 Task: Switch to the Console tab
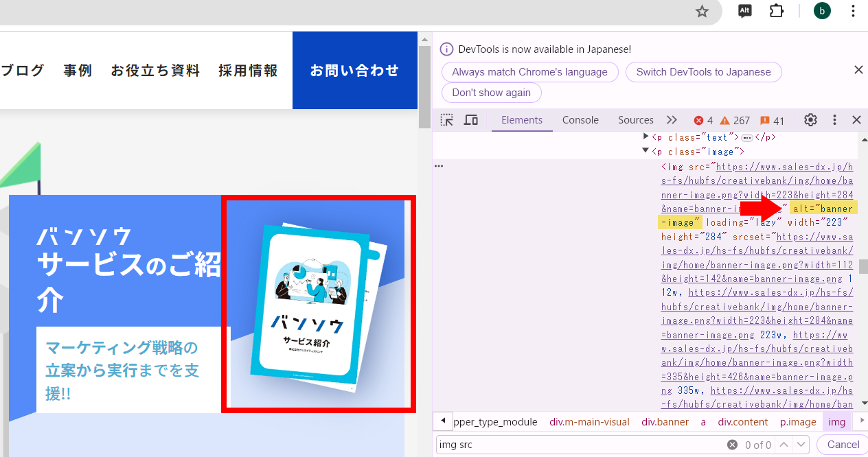[580, 120]
